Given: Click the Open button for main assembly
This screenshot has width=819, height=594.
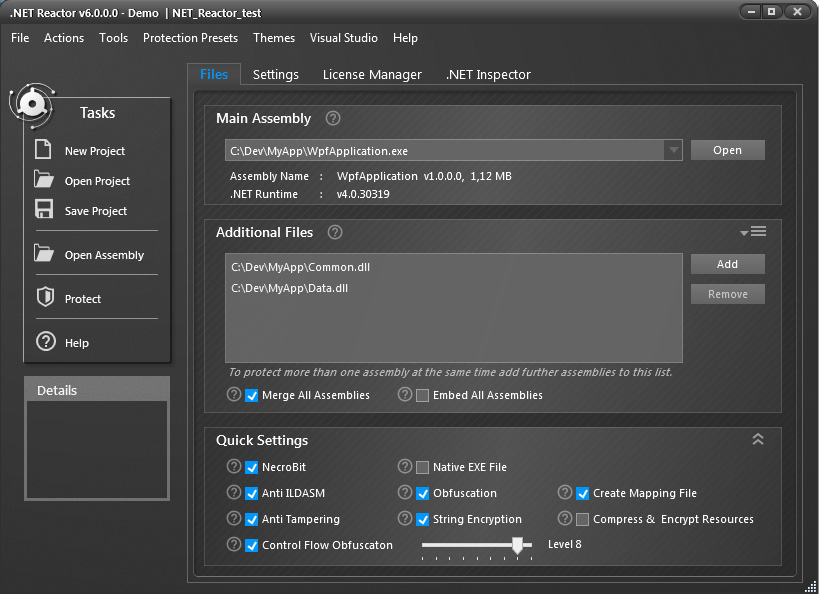Looking at the screenshot, I should click(727, 150).
